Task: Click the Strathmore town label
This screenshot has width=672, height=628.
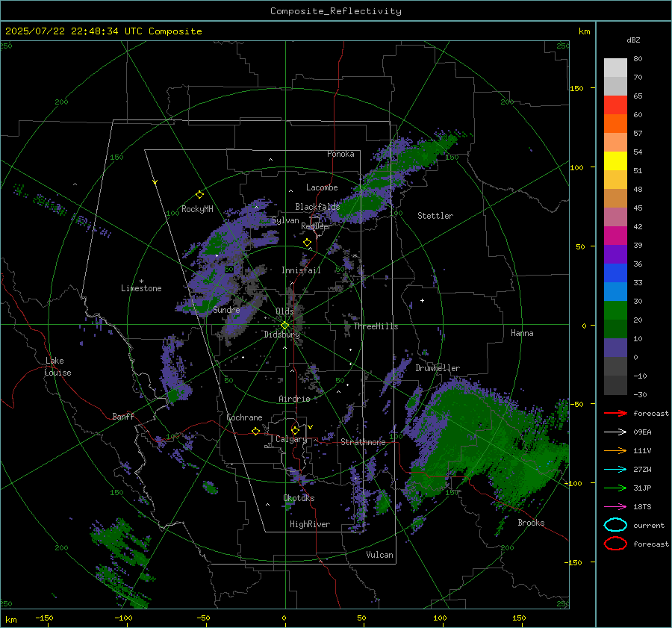Action: point(363,442)
